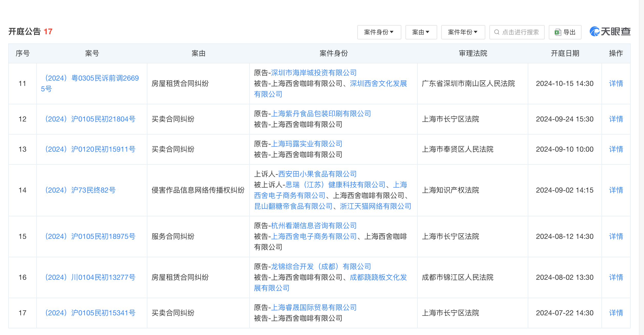
Task: Open 详情 for case row 14
Action: pos(616,190)
